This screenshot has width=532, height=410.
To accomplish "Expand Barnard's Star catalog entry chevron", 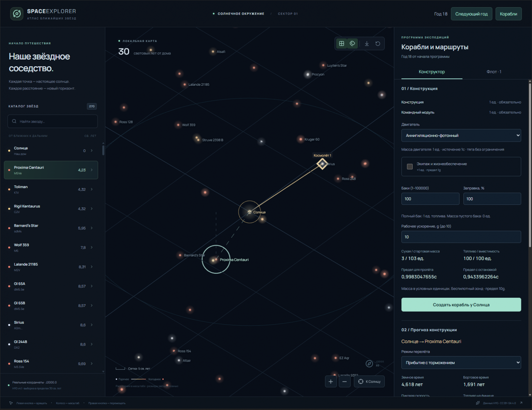I will (x=92, y=228).
